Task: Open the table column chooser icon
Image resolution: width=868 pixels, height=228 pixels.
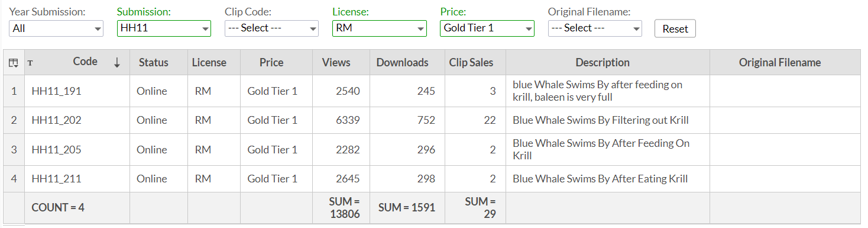Action: [x=14, y=63]
